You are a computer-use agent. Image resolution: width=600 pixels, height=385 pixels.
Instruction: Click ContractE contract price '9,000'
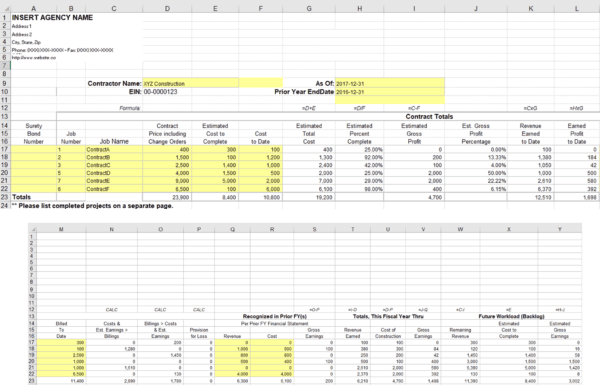tap(167, 181)
